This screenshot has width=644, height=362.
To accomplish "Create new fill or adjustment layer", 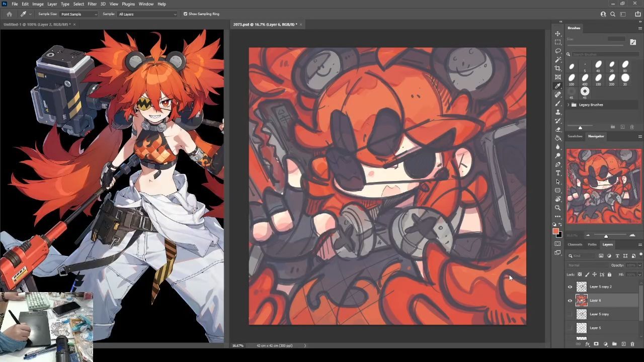I will pyautogui.click(x=605, y=344).
